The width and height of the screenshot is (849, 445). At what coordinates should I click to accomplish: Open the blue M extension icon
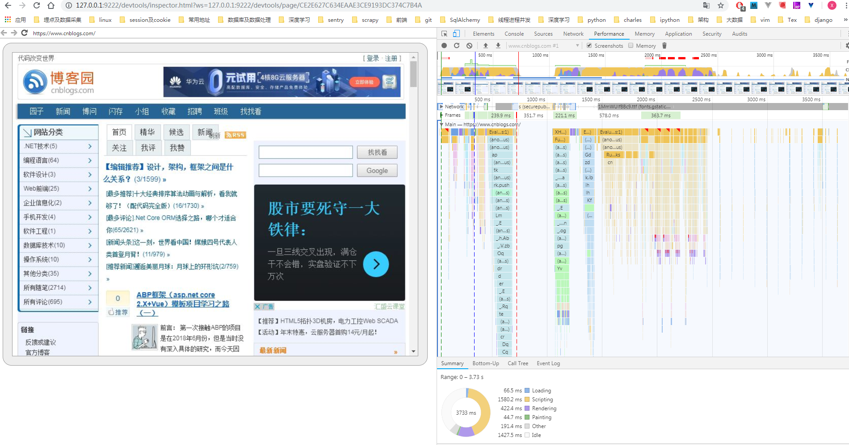[x=754, y=5]
